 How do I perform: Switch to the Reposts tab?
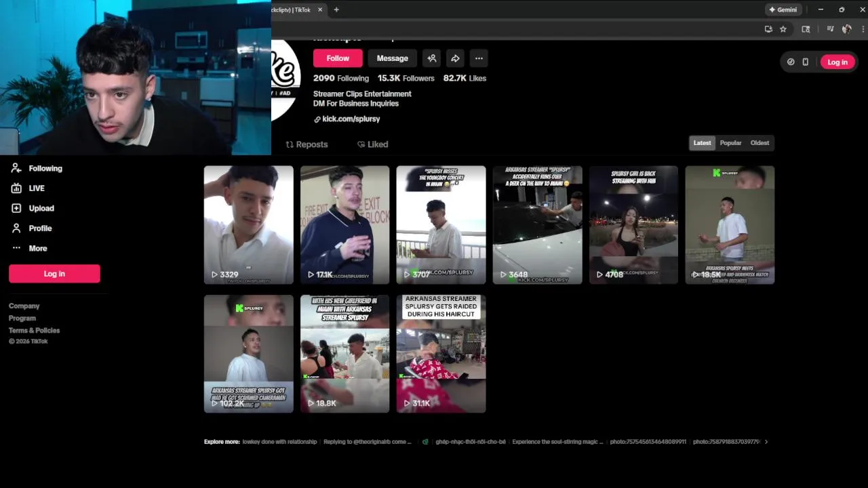307,144
